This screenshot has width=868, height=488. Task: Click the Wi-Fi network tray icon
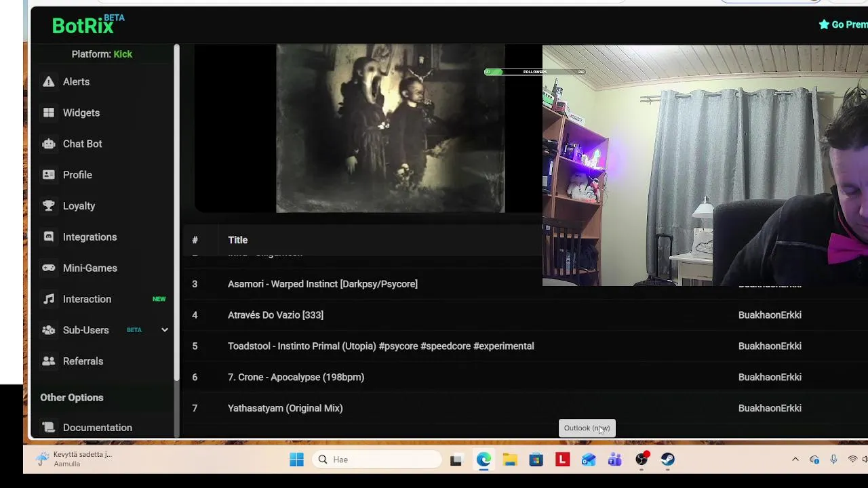(x=852, y=460)
